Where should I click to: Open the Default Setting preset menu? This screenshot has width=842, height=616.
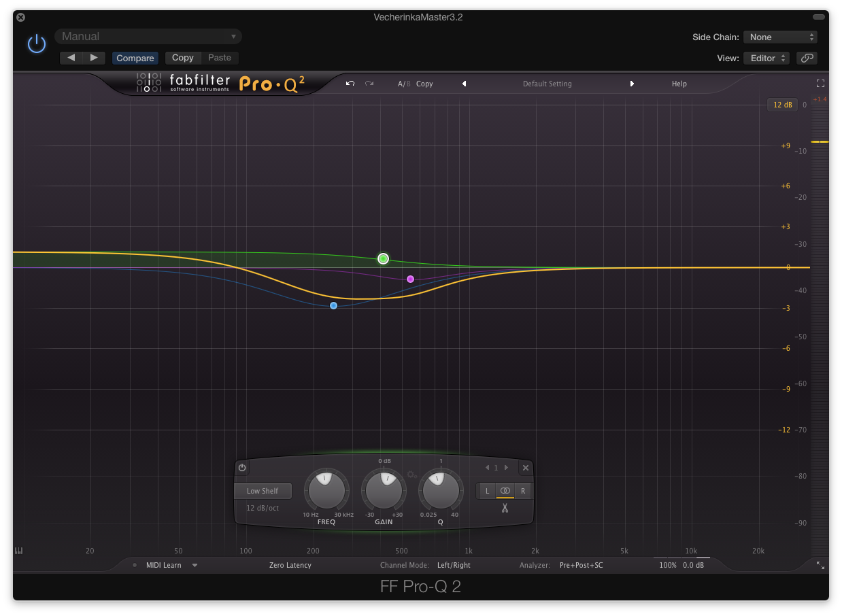[548, 84]
